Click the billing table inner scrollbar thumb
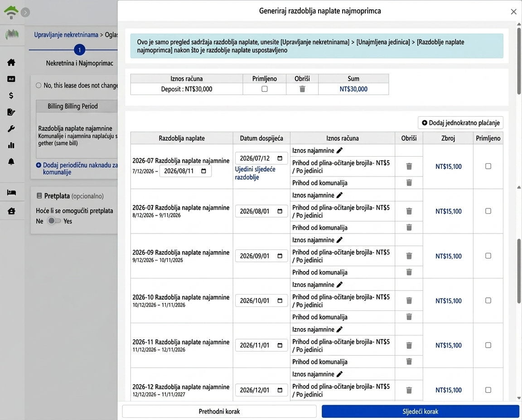The width and height of the screenshot is (522, 420). point(519,271)
